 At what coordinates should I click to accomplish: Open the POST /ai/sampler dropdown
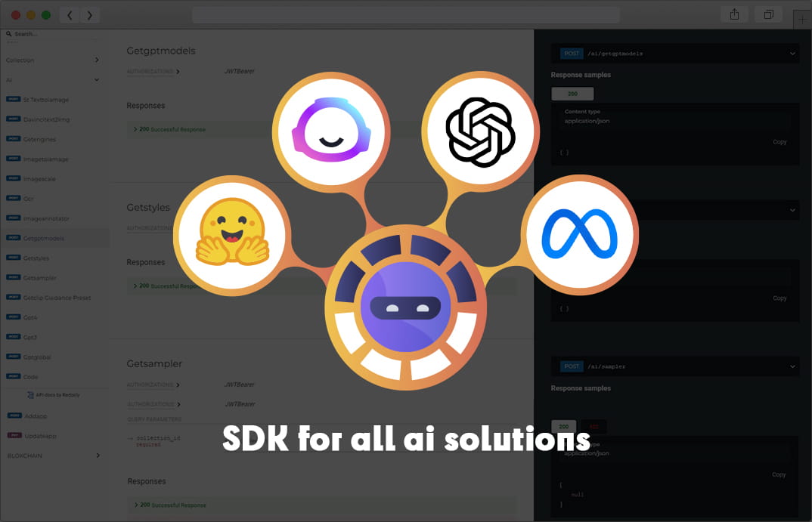pos(675,366)
